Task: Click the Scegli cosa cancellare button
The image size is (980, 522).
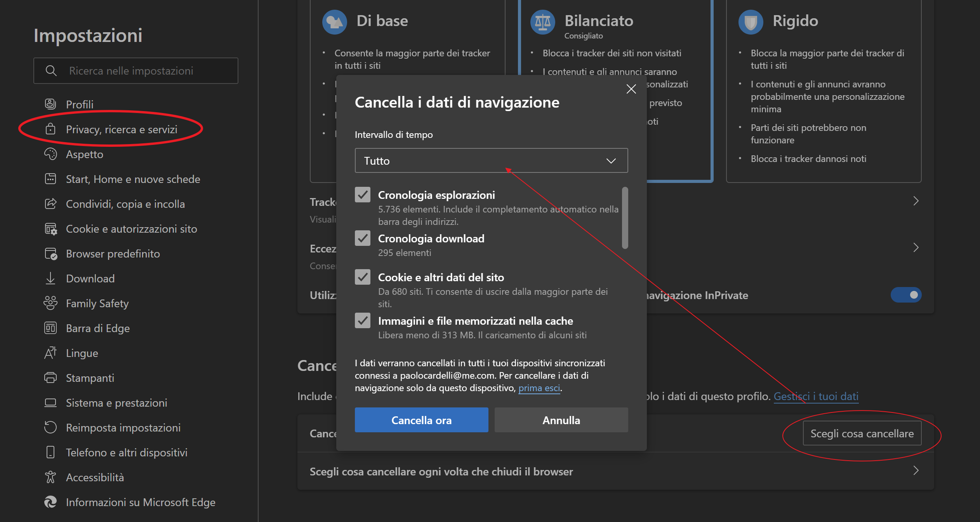Action: pyautogui.click(x=862, y=433)
